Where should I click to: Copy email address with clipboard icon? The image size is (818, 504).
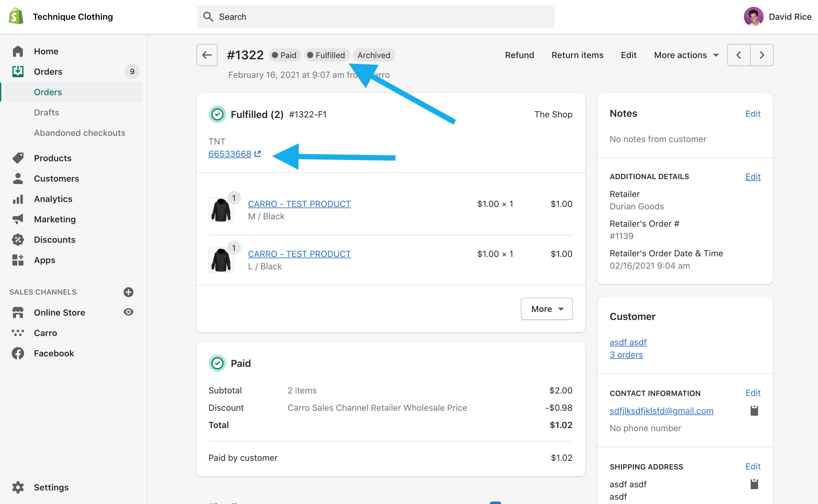(754, 411)
